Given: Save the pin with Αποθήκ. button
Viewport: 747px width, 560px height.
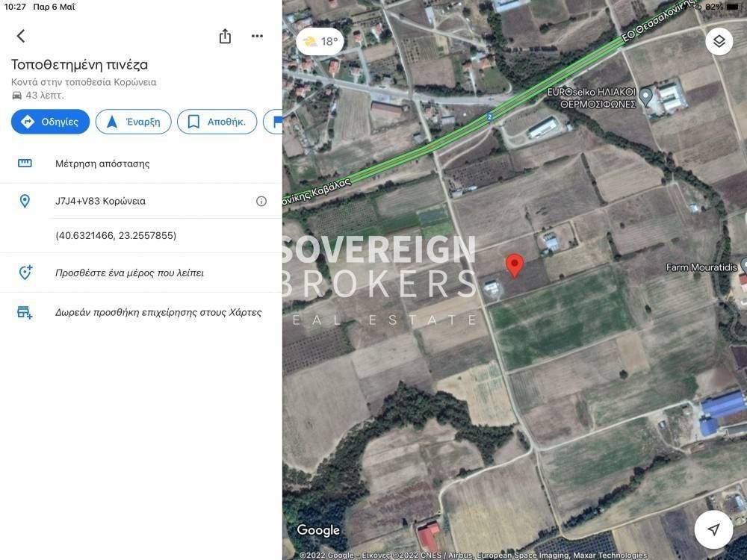Looking at the screenshot, I should pos(217,122).
